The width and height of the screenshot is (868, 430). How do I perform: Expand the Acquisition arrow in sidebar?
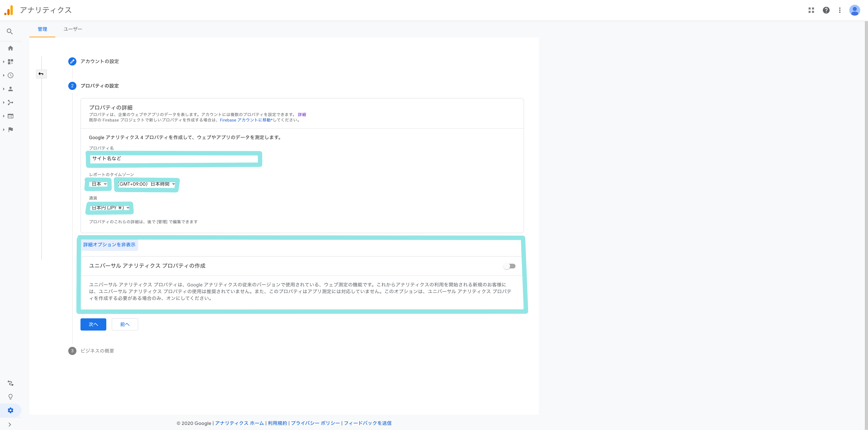coord(3,102)
